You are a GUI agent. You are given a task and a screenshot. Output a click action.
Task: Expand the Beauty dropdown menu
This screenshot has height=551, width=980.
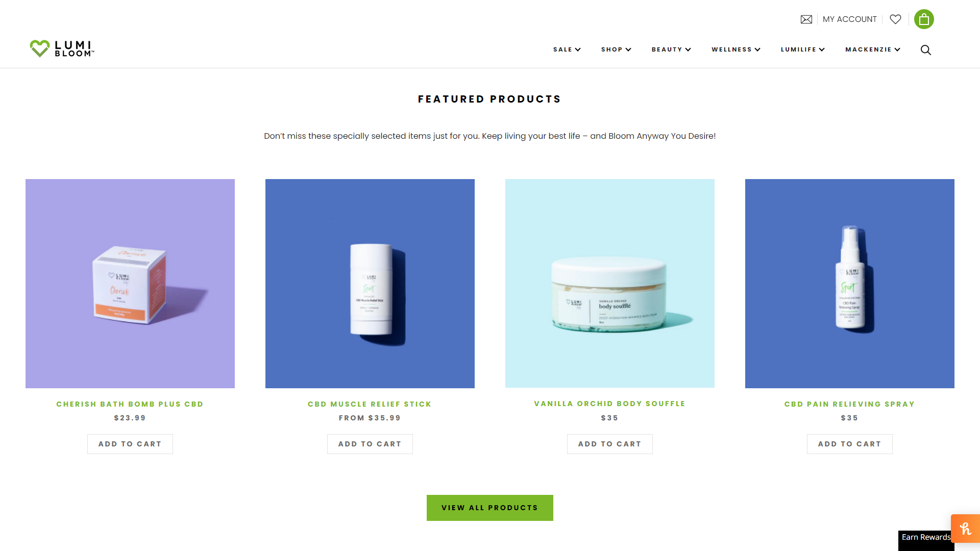click(x=671, y=49)
